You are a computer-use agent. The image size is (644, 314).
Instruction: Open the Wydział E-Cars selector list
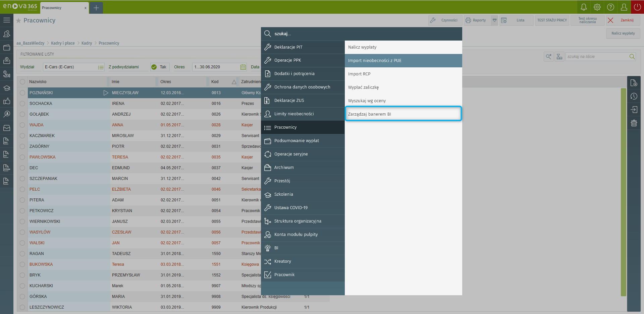tap(101, 67)
